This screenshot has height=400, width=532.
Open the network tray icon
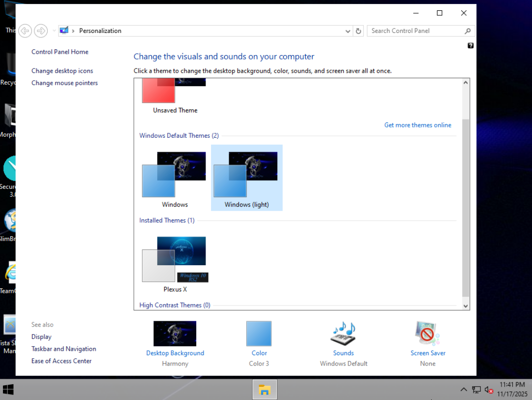click(x=476, y=390)
